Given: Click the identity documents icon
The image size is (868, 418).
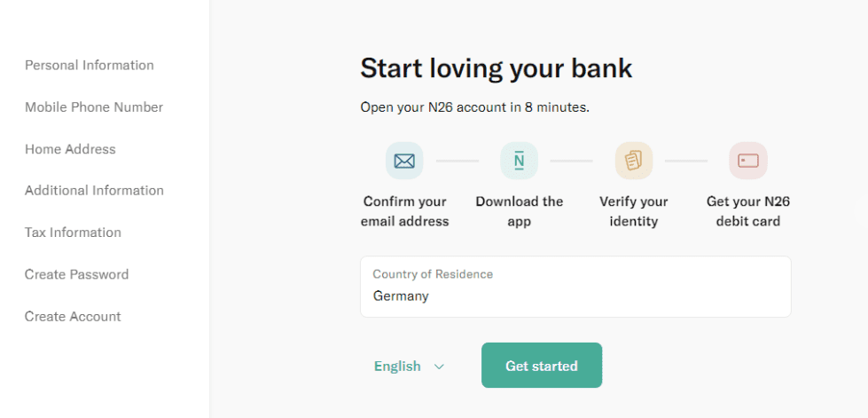Looking at the screenshot, I should point(633,161).
